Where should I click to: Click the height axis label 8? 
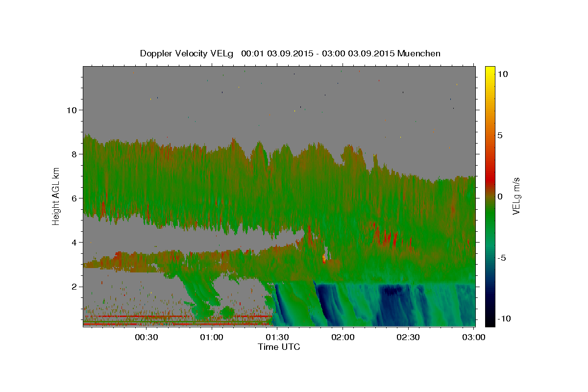pyautogui.click(x=73, y=154)
